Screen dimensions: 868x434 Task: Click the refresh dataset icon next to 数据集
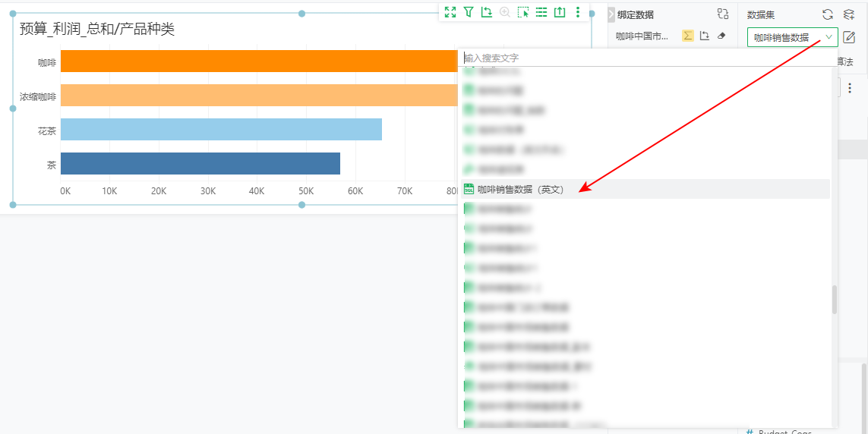[x=828, y=14]
